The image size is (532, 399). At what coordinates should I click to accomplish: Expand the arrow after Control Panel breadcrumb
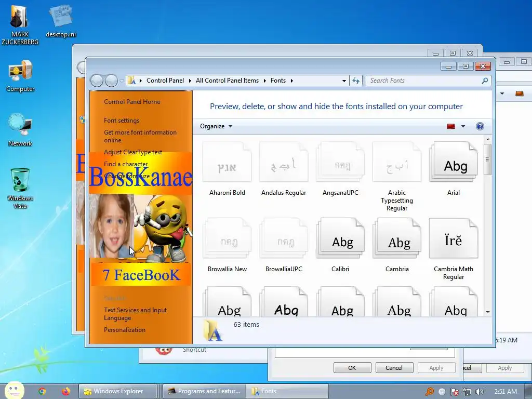189,81
